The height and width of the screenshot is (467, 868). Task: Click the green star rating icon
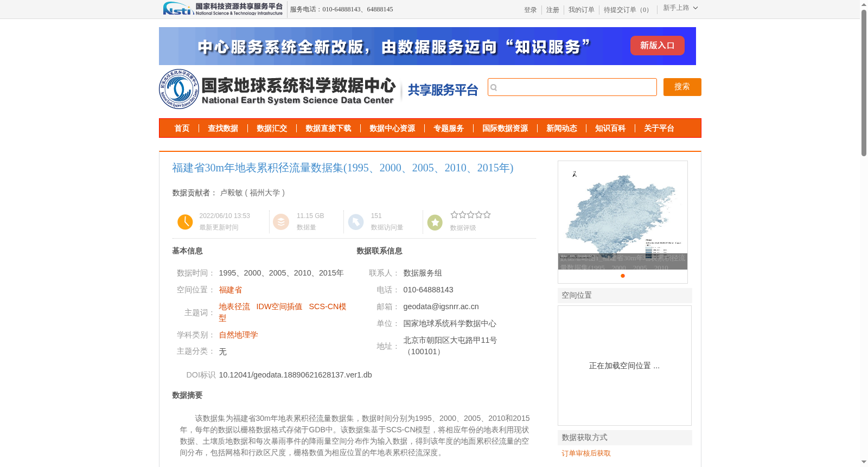(x=435, y=222)
